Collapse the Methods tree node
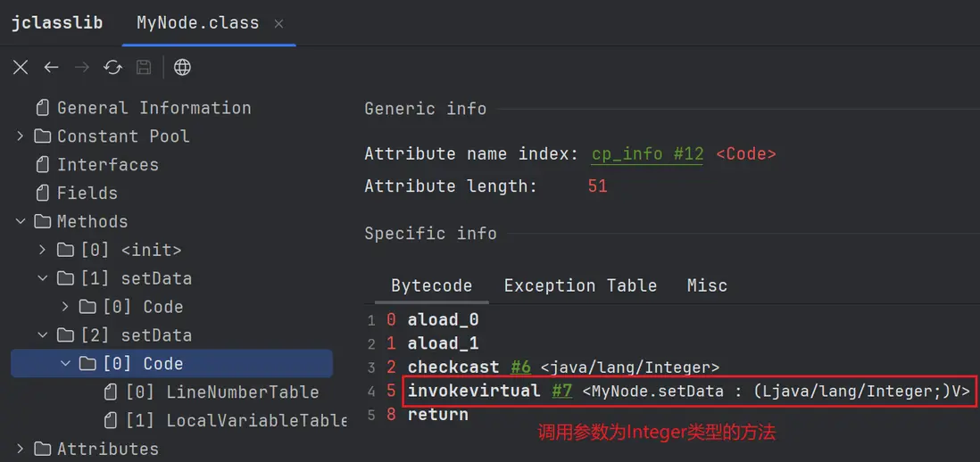Image resolution: width=980 pixels, height=462 pixels. [x=21, y=222]
